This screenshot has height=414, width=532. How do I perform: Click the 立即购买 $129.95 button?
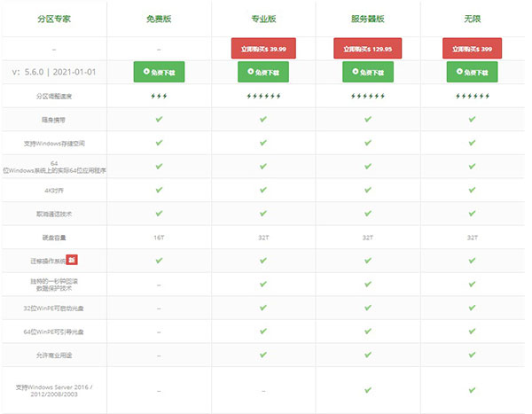coord(367,48)
